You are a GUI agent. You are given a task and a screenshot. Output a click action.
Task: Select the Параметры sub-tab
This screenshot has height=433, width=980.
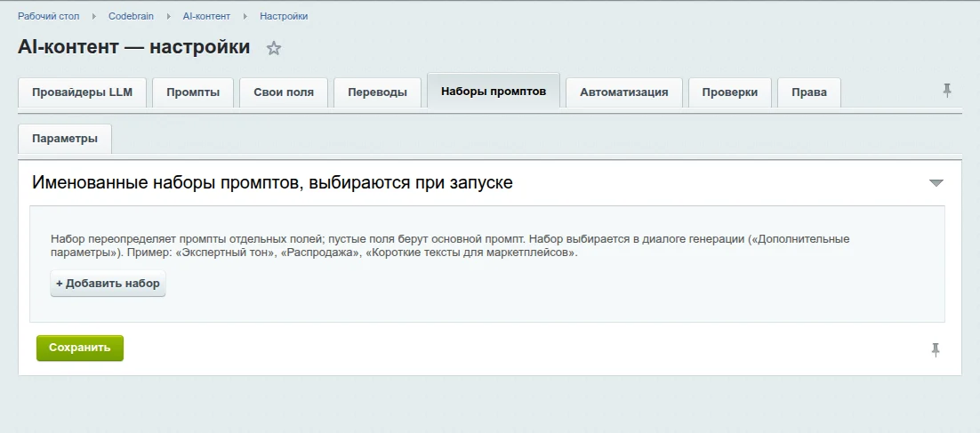[x=65, y=139]
